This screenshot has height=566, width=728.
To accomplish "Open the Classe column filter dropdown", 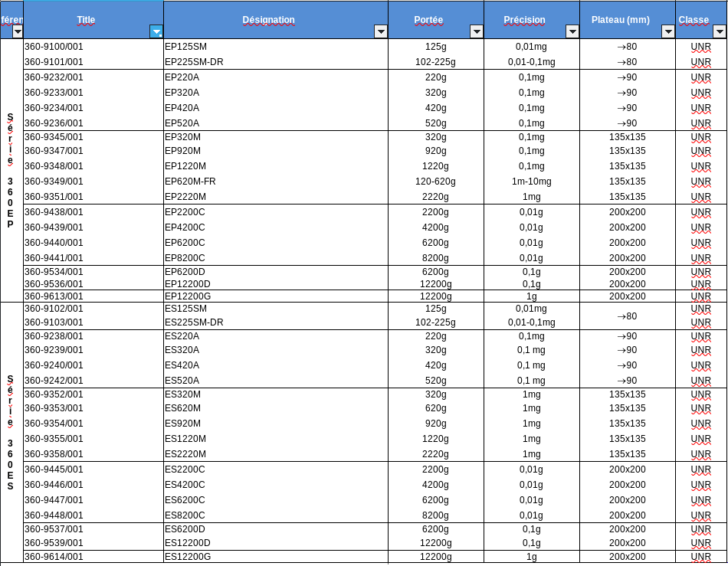I will pos(719,31).
